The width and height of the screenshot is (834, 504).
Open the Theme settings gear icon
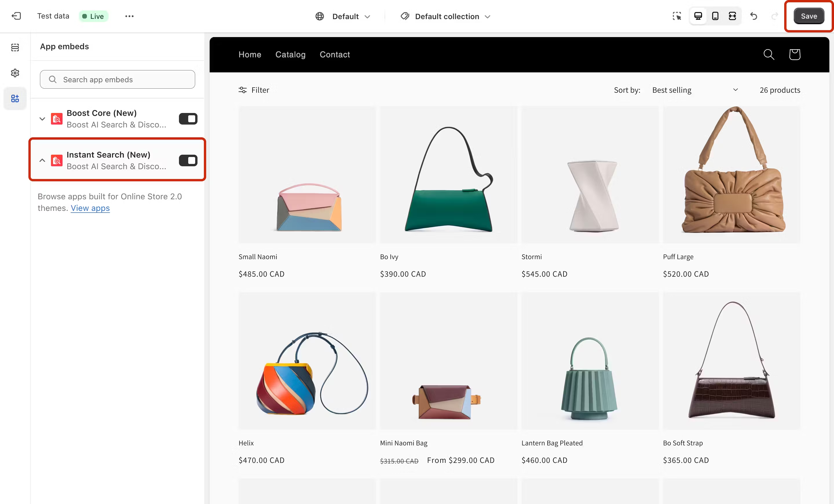(x=15, y=73)
